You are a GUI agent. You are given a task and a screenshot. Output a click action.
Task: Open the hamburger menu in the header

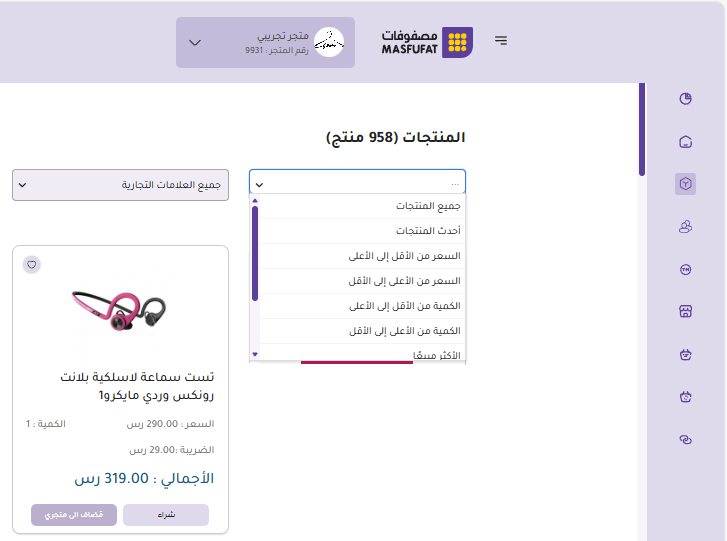pyautogui.click(x=501, y=41)
